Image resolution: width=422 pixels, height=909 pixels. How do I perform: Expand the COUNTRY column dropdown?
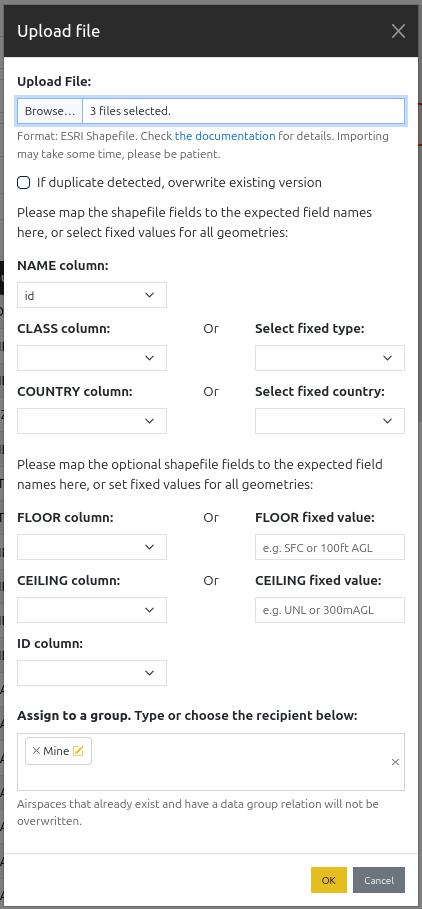point(92,421)
